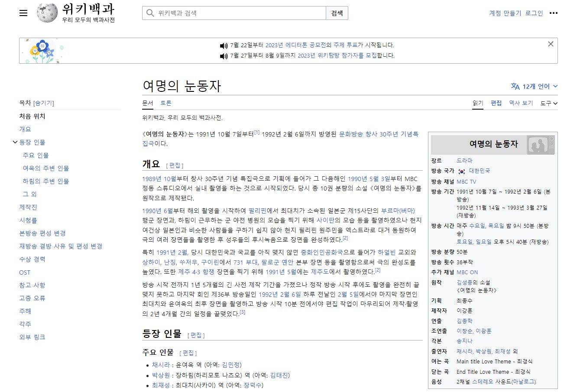577x392 pixels.
Task: Jump to 재방송 결방 사유 및 편성 변경
Action: point(61,246)
